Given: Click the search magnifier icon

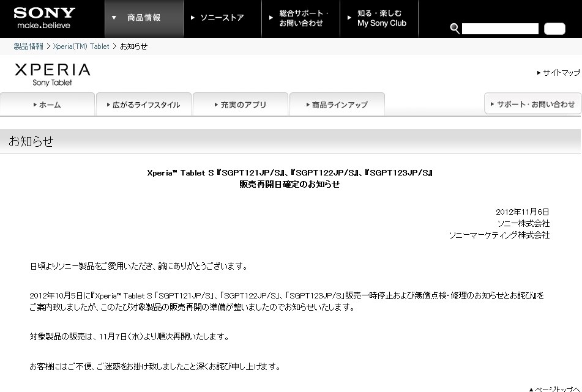Looking at the screenshot, I should 455,29.
